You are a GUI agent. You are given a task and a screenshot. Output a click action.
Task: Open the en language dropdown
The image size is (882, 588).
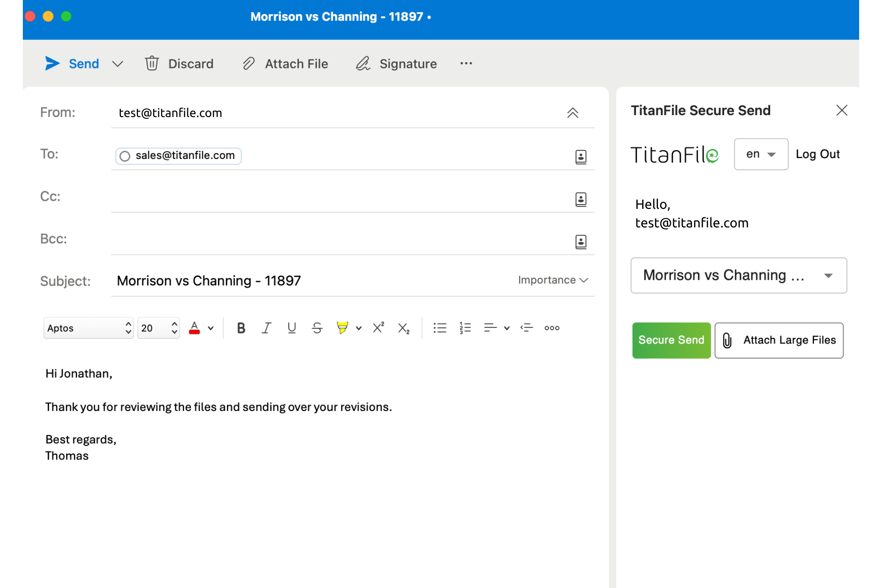(761, 154)
